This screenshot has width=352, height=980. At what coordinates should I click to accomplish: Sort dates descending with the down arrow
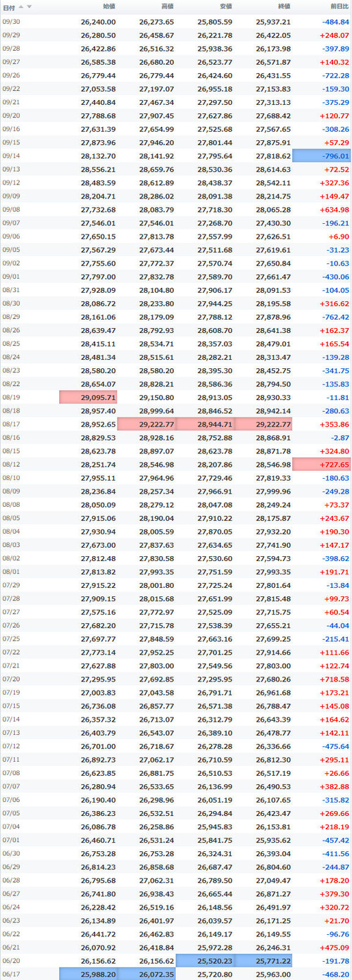(x=29, y=6)
